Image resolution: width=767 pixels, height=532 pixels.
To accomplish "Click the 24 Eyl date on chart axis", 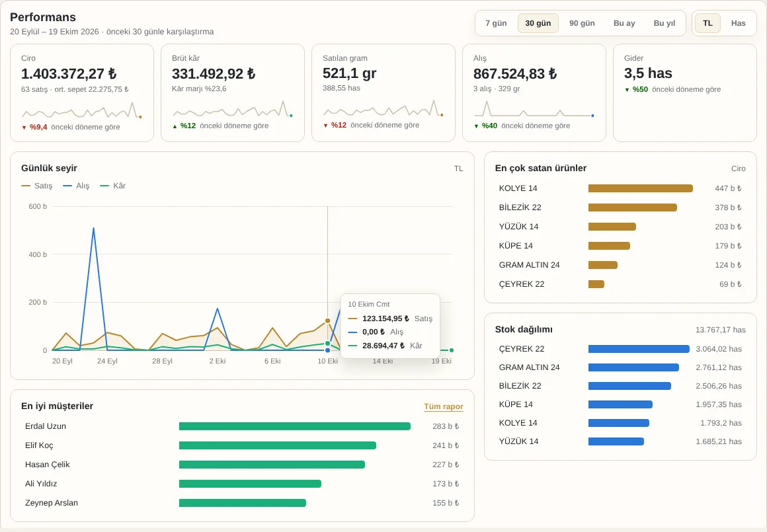I will pyautogui.click(x=107, y=361).
